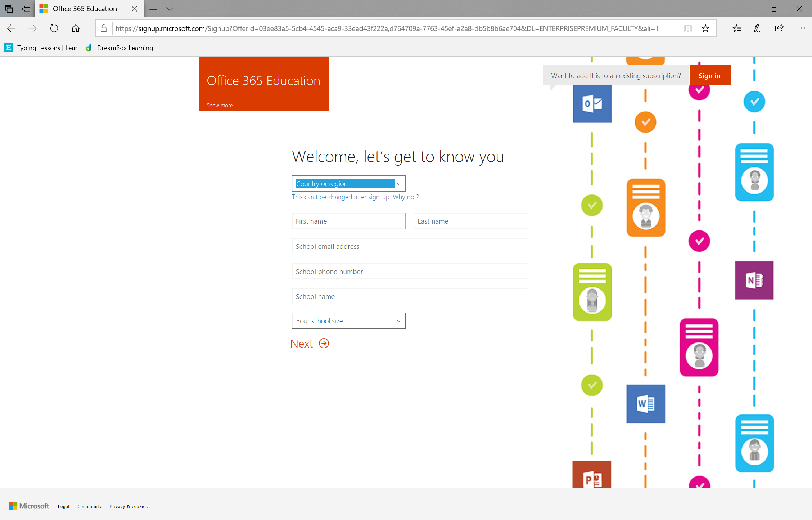This screenshot has height=520, width=812.
Task: Click the orange contact card icon
Action: (646, 208)
